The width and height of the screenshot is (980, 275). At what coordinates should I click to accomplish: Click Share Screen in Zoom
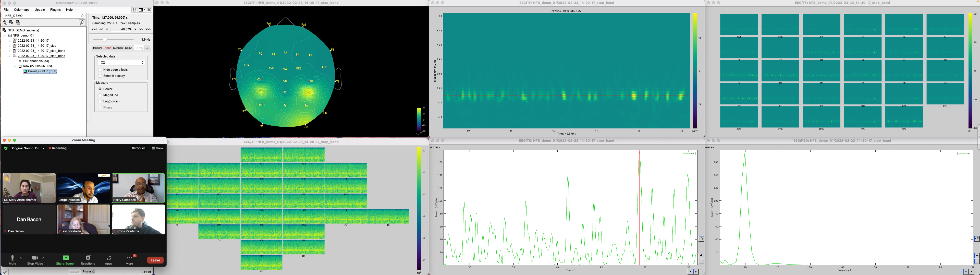66,260
